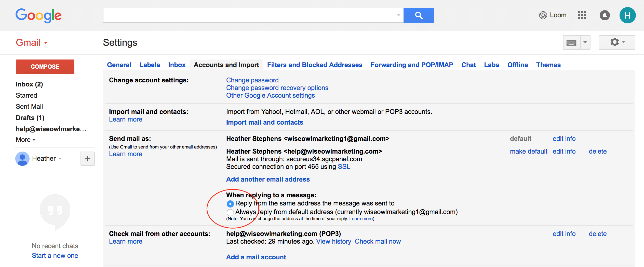Image resolution: width=644 pixels, height=267 pixels.
Task: Click the Loom extension icon
Action: 543,15
